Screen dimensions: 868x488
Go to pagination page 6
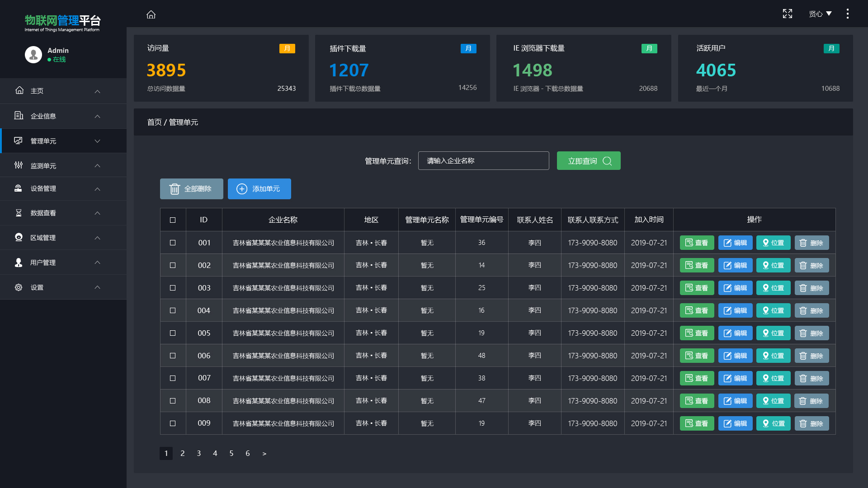point(248,453)
